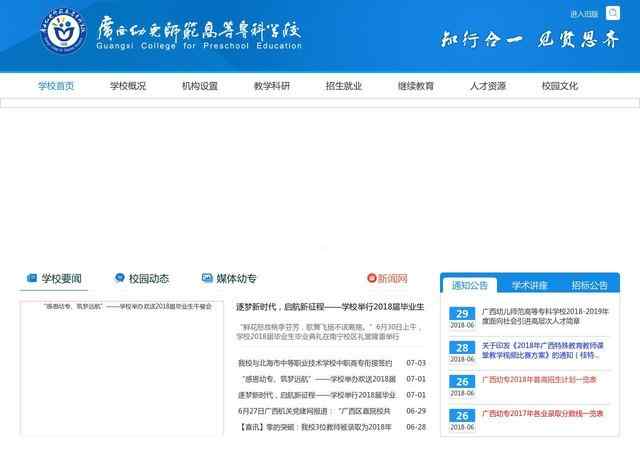Viewport: 640px width, 450px height.
Task: Open 人才资源 navigation menu
Action: coord(488,86)
